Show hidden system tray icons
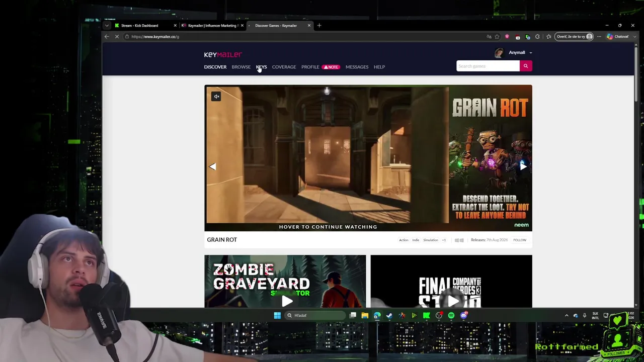Image resolution: width=644 pixels, height=362 pixels. 567,316
